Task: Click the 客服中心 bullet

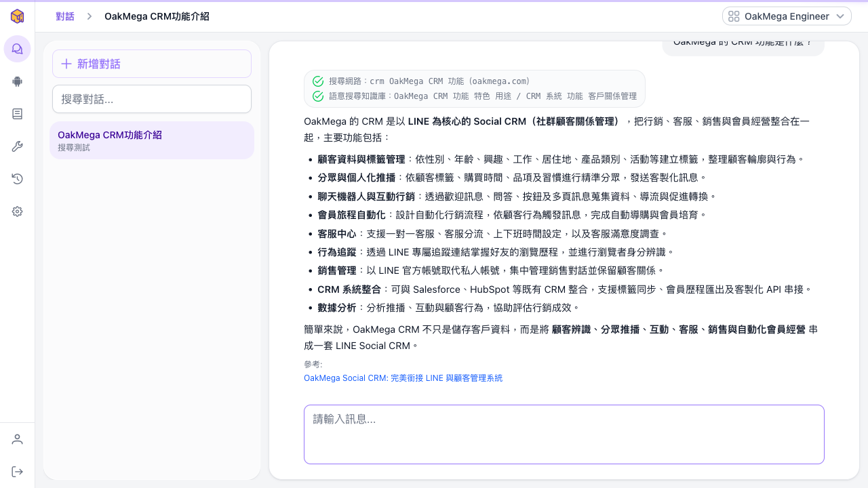Action: (493, 233)
